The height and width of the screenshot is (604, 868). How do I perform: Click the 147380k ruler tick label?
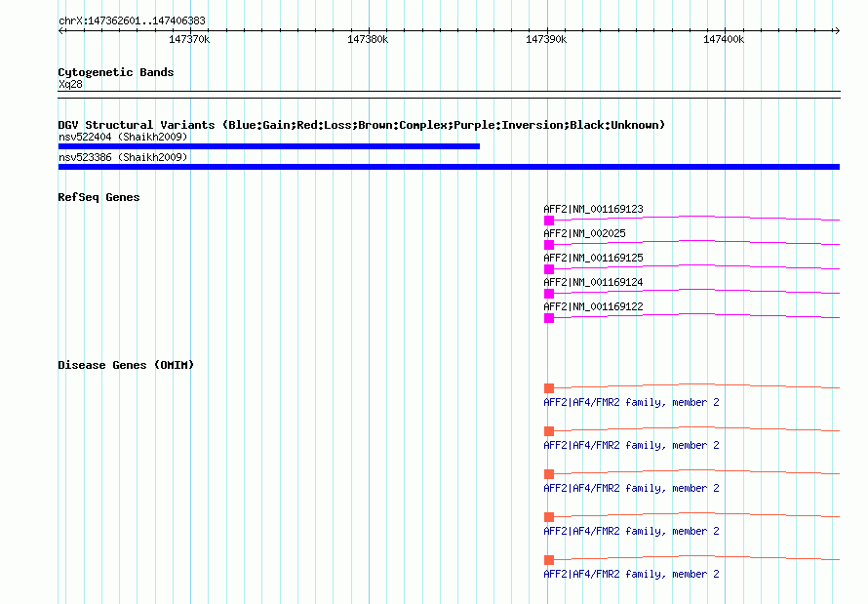368,40
